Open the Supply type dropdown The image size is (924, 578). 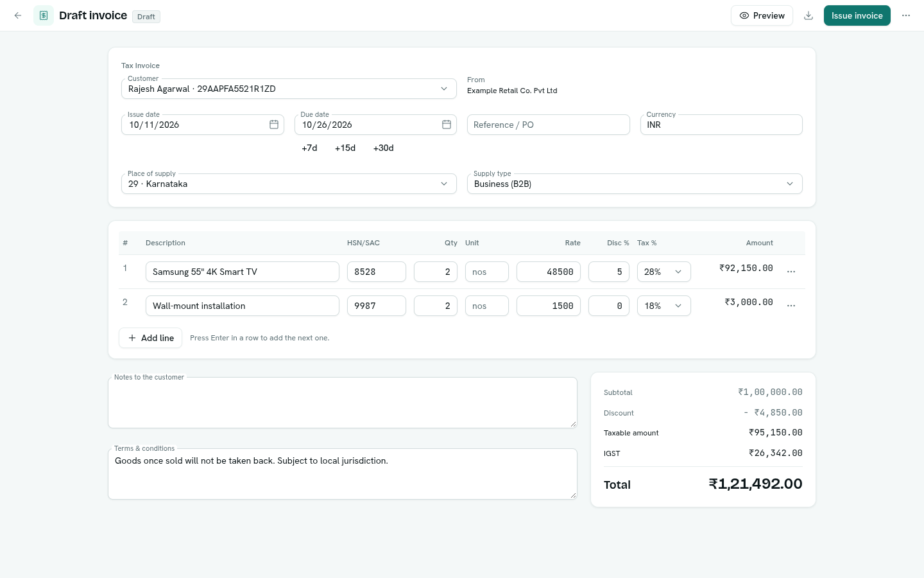(635, 184)
